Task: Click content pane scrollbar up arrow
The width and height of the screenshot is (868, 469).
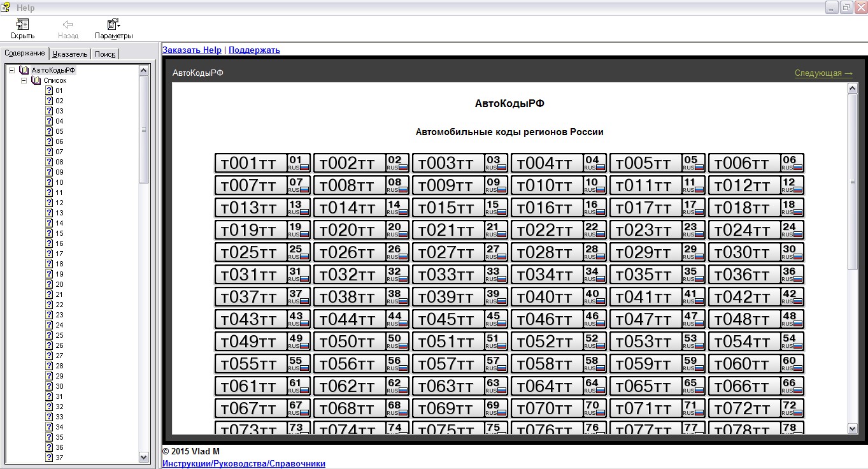Action: (x=853, y=89)
